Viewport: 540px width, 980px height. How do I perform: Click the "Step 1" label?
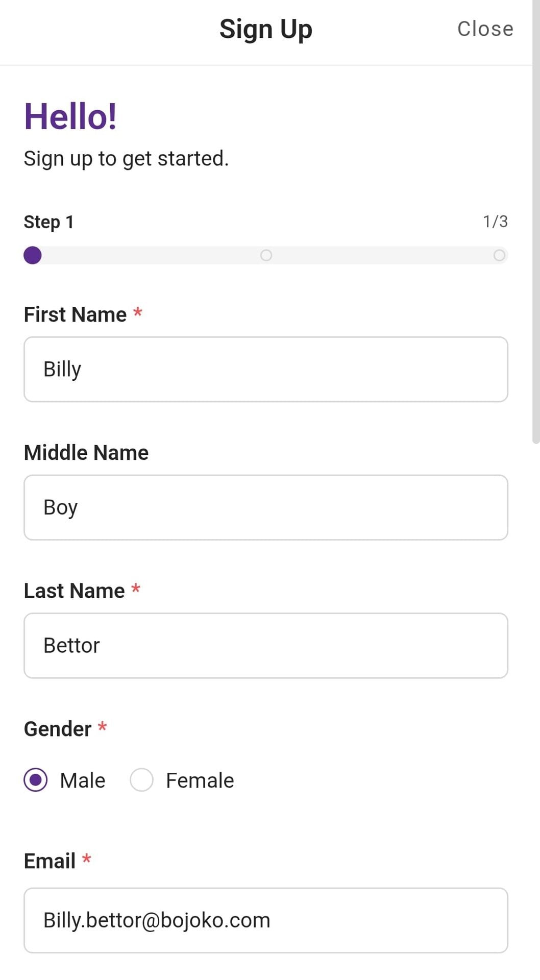point(49,222)
